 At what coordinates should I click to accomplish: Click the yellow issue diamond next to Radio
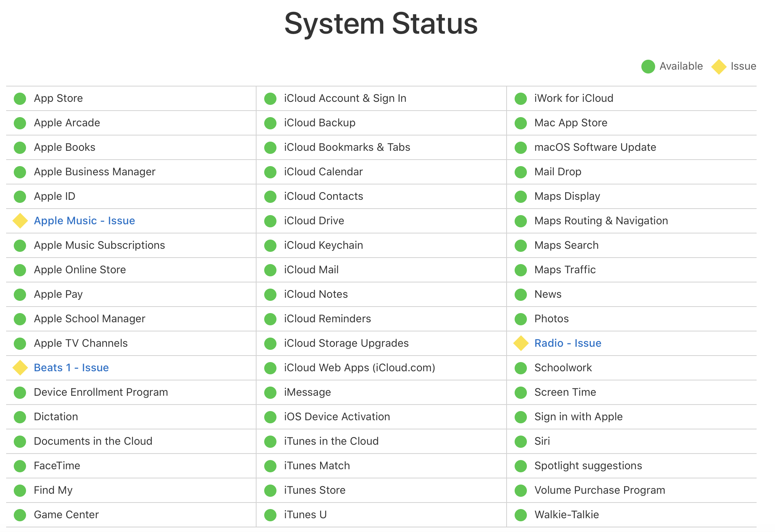[521, 343]
